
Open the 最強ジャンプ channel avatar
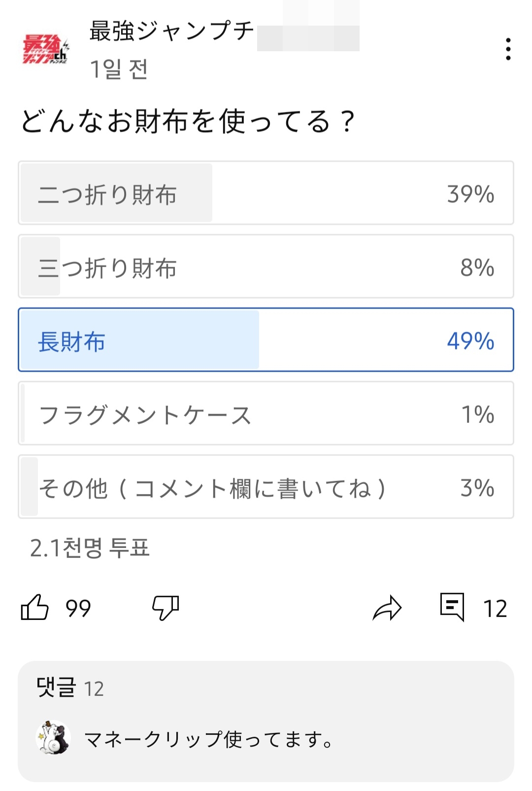click(46, 49)
